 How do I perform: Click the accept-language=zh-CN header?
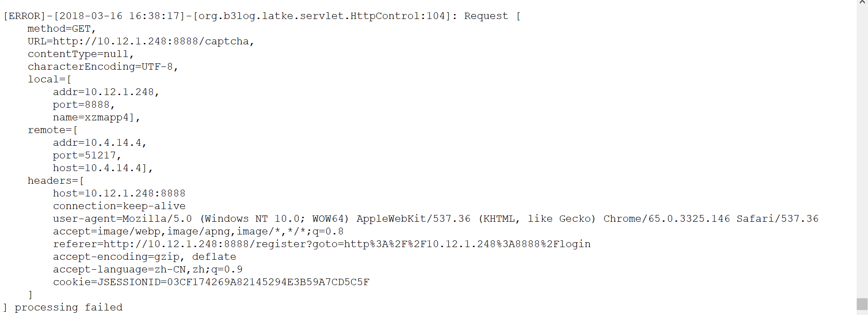(147, 270)
